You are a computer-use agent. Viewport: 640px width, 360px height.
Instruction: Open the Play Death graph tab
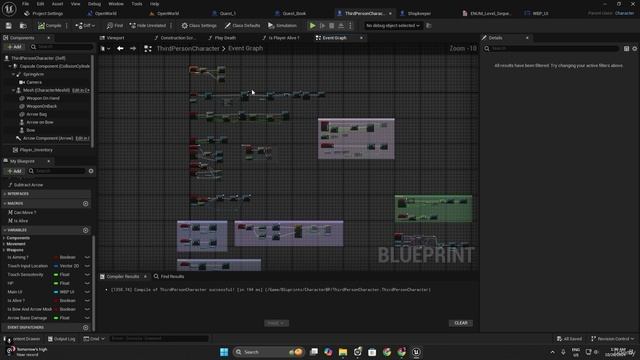tap(222, 38)
